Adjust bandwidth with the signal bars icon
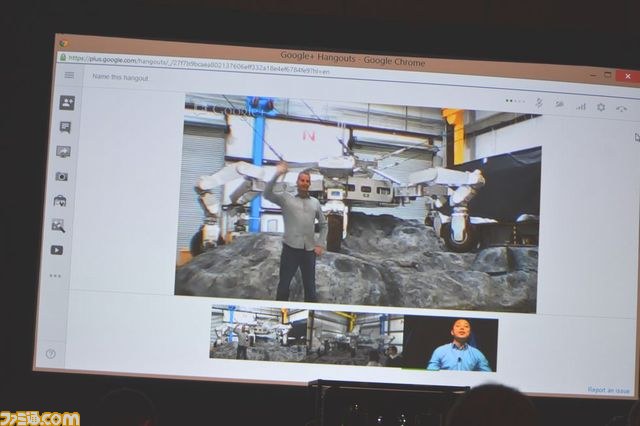This screenshot has width=640, height=426. point(580,106)
